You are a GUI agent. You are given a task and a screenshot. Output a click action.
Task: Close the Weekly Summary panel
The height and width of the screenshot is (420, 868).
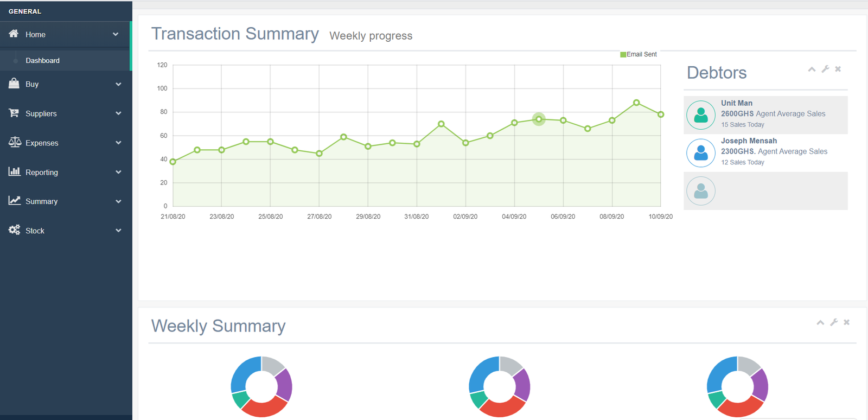(x=846, y=322)
